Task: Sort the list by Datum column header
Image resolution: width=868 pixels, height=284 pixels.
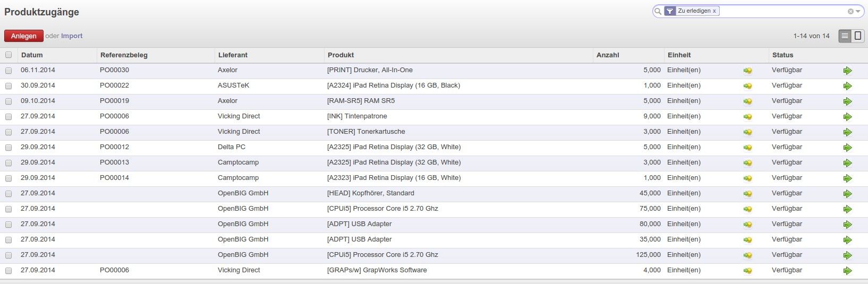Action: pos(32,55)
